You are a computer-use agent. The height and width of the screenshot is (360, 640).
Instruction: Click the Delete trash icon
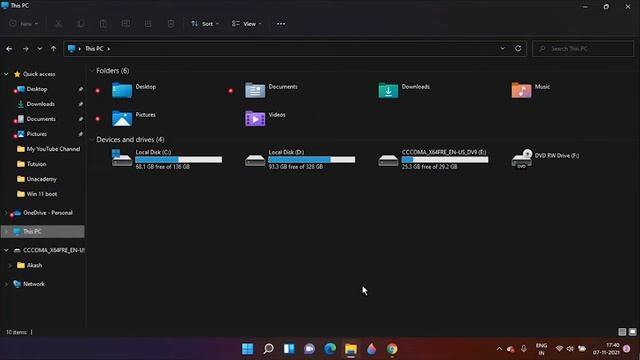171,24
